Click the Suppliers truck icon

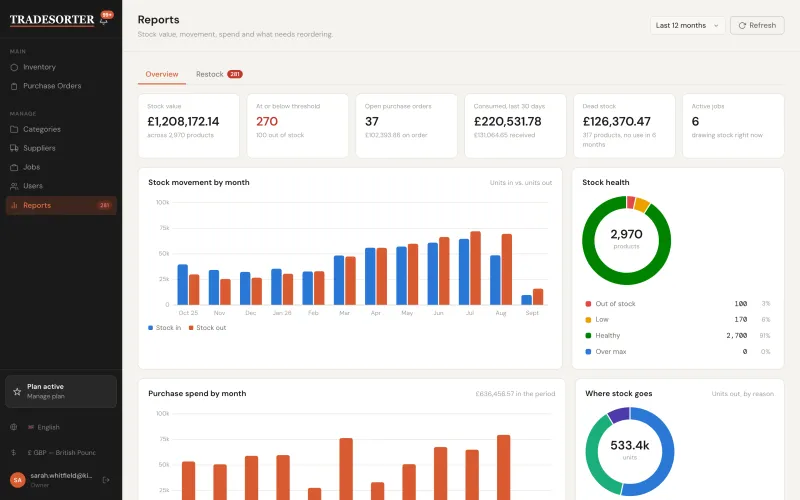(14, 148)
